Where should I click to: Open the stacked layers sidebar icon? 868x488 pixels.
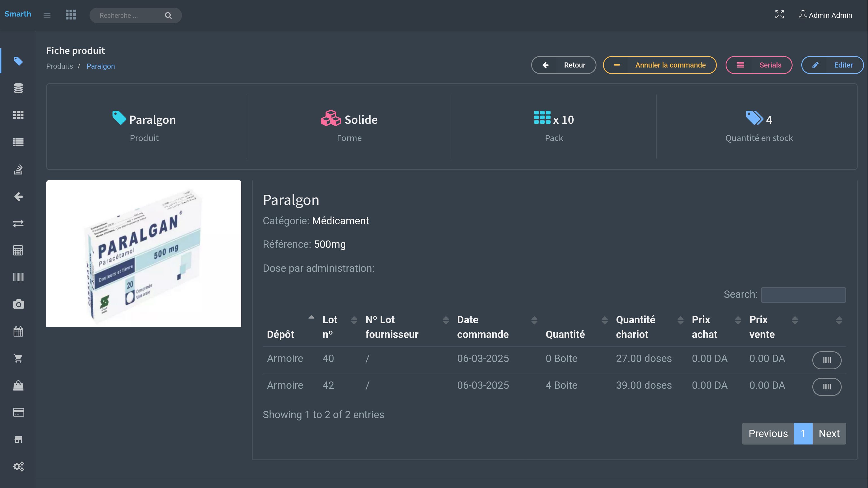[x=18, y=169]
